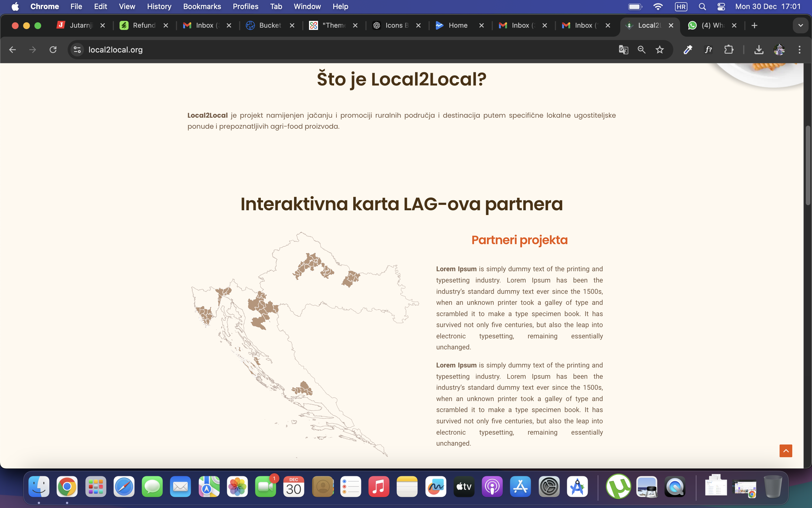Open a new tab with plus button
812x508 pixels.
pos(754,25)
